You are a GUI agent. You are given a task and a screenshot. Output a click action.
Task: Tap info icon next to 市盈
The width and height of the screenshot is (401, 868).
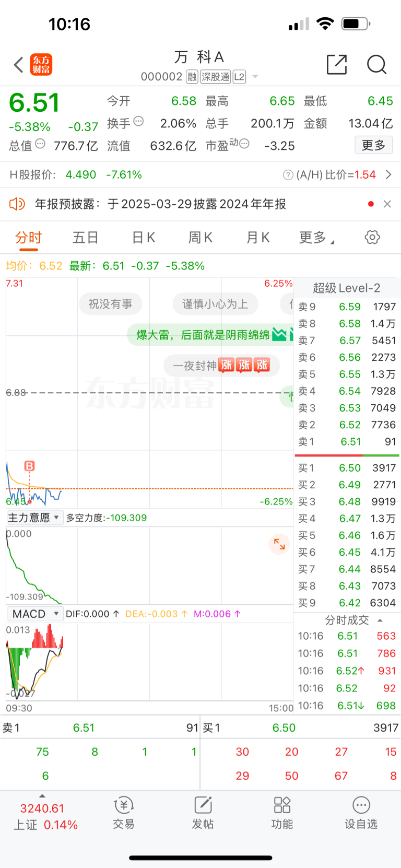tap(244, 144)
